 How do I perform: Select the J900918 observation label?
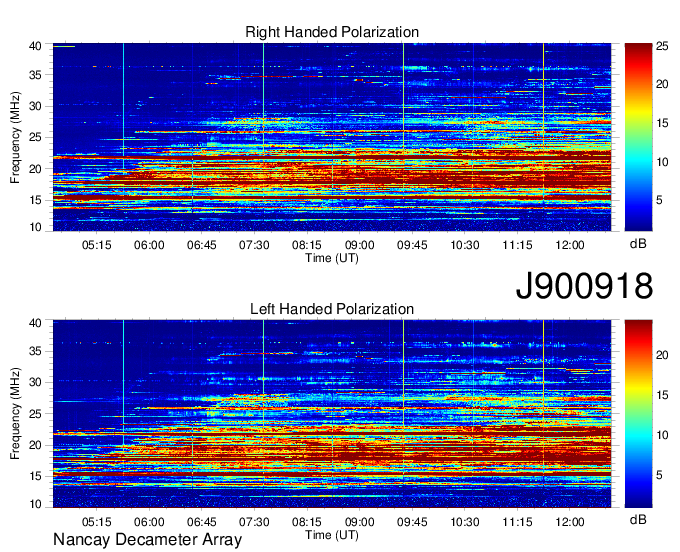(x=584, y=286)
